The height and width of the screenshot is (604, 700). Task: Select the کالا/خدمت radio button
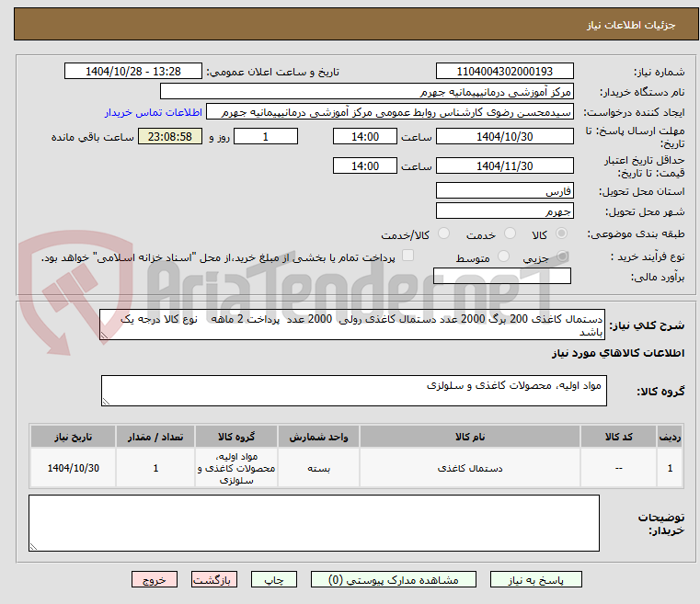(x=443, y=234)
